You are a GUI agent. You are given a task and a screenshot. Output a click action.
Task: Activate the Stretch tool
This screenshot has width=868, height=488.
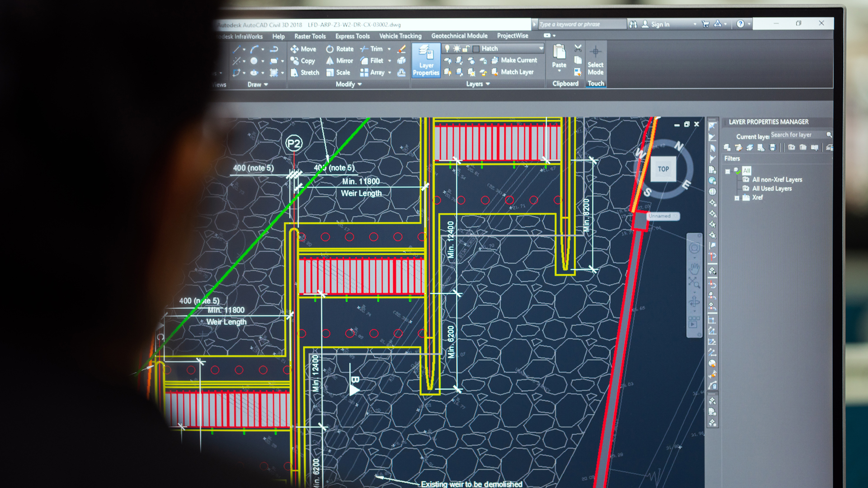tap(305, 72)
